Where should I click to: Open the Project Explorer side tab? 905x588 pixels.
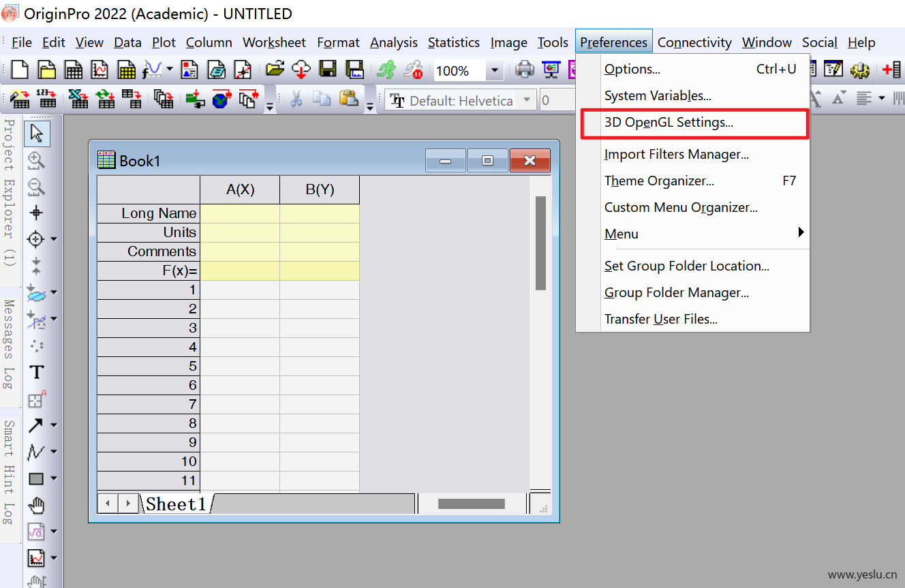point(10,192)
